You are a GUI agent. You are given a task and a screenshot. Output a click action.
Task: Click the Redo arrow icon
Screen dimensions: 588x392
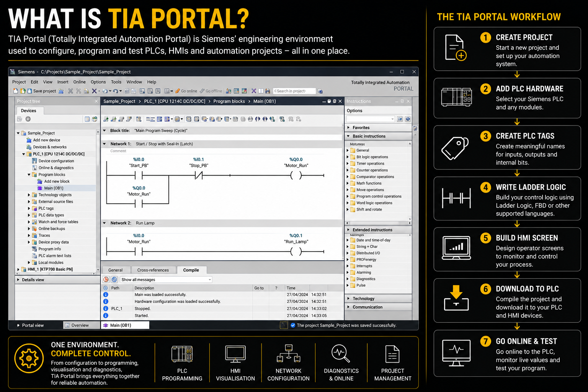116,91
